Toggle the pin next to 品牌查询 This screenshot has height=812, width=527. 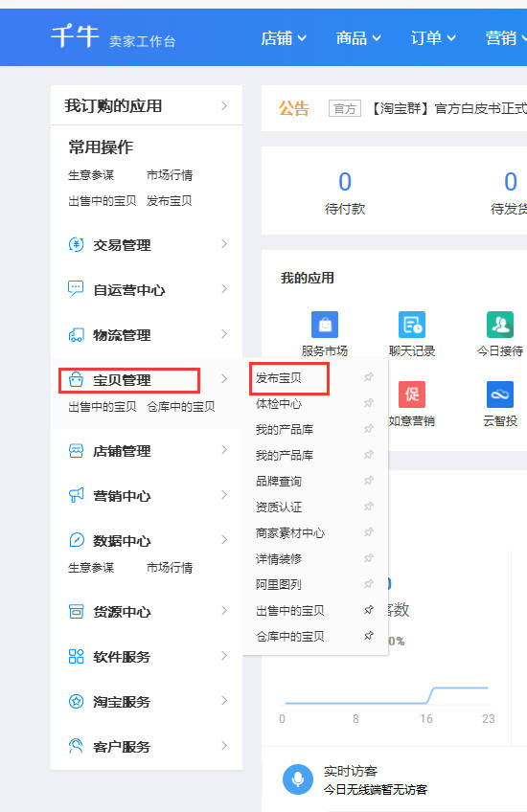tap(369, 481)
